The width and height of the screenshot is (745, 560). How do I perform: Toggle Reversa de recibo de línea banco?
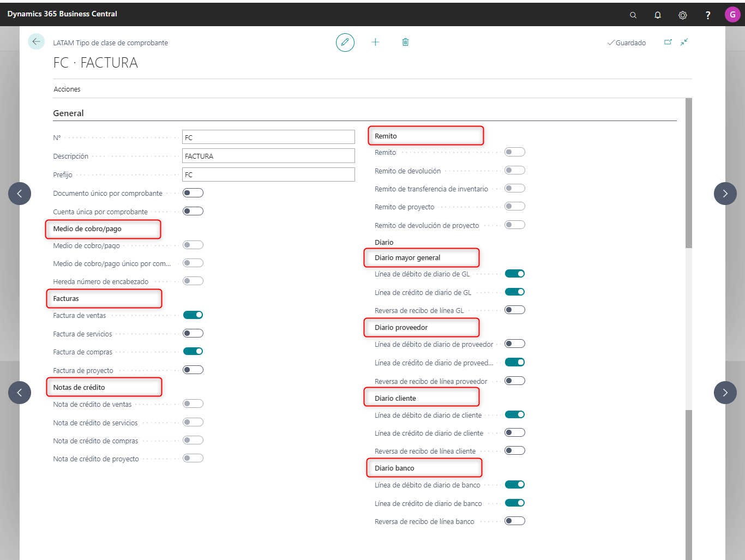tap(515, 521)
